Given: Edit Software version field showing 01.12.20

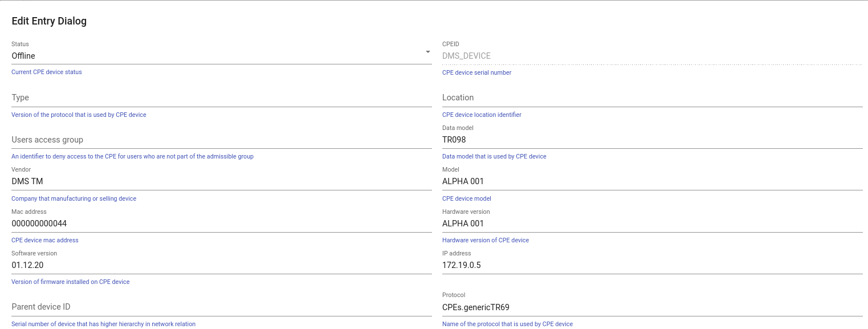Looking at the screenshot, I should [x=221, y=265].
